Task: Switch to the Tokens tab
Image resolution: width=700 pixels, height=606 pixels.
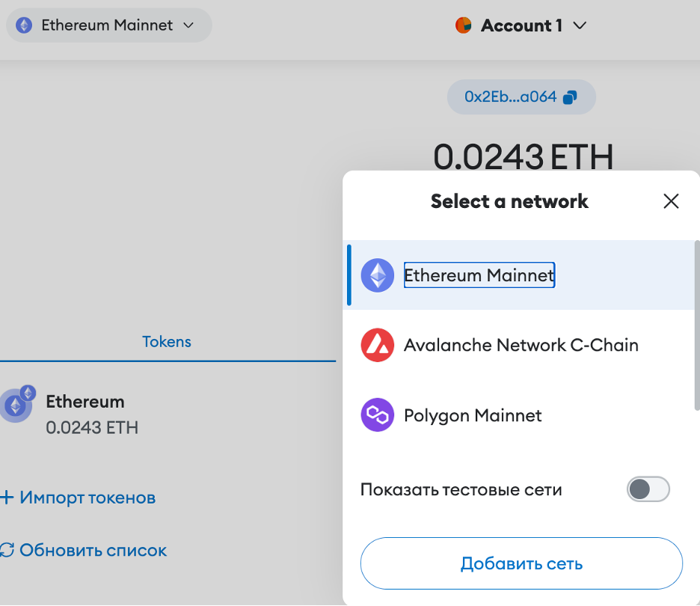Action: pos(167,342)
